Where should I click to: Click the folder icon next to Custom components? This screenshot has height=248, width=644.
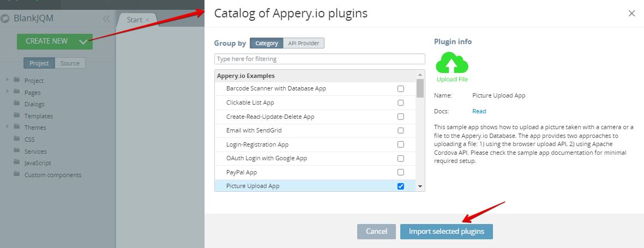pyautogui.click(x=17, y=174)
